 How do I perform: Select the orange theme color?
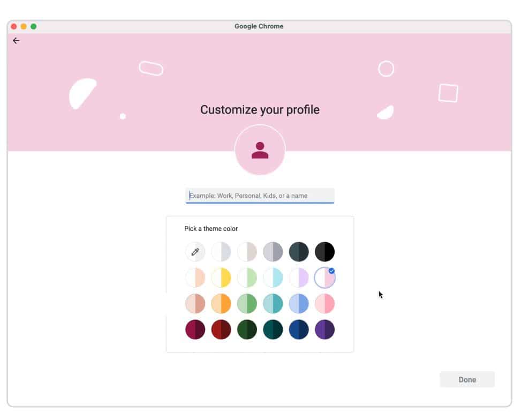coord(221,304)
